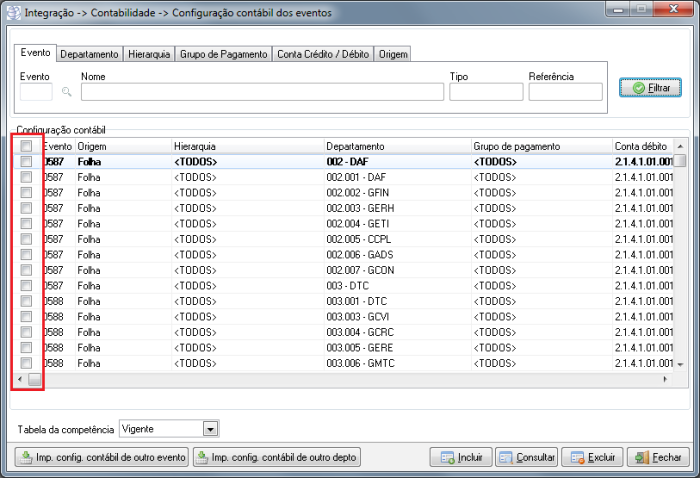Open the Grupo de Pagamento tab
Screen dimensions: 700x478
coord(223,54)
